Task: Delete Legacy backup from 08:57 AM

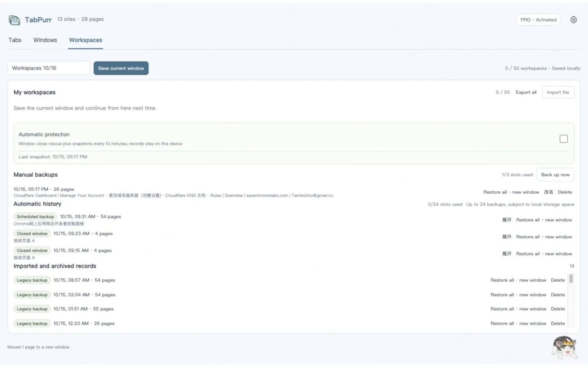Action: pyautogui.click(x=557, y=280)
